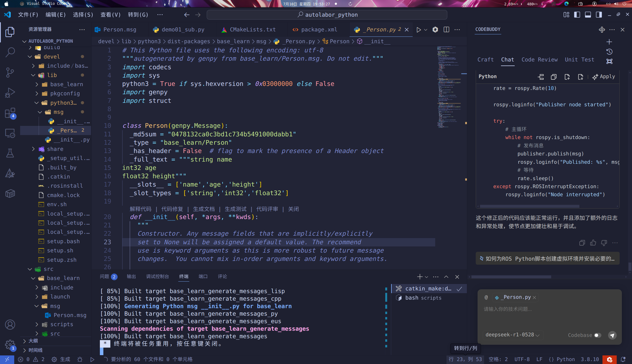Click Apply button on Python code block
Image resolution: width=632 pixels, height=364 pixels.
[x=604, y=77]
